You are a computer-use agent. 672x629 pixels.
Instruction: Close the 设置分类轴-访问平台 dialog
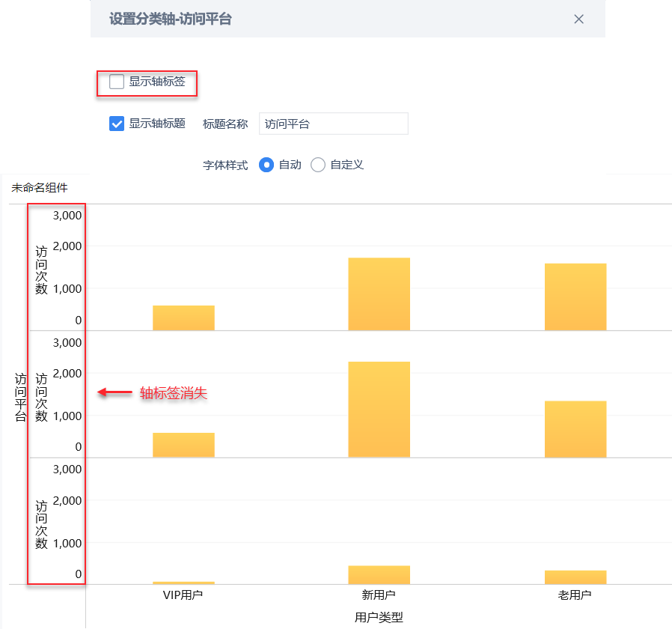pos(578,19)
